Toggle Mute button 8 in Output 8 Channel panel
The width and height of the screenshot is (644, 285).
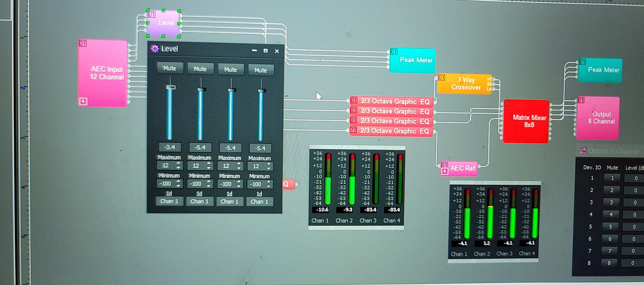pos(609,263)
